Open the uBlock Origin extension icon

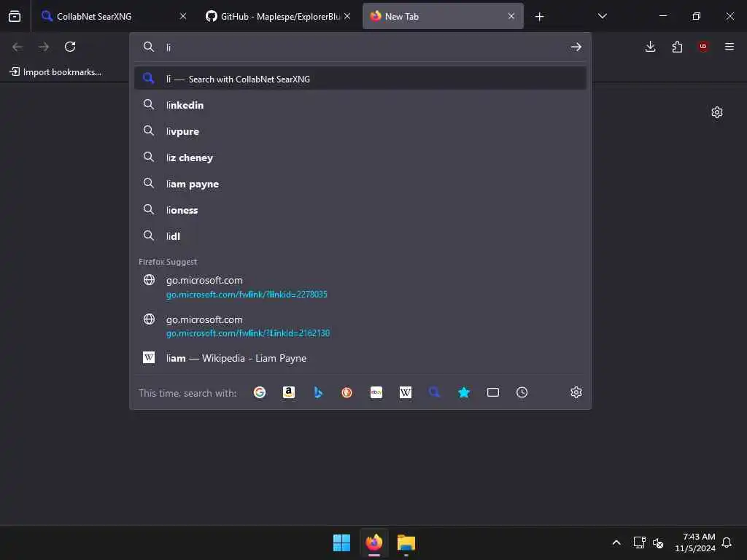click(x=703, y=47)
